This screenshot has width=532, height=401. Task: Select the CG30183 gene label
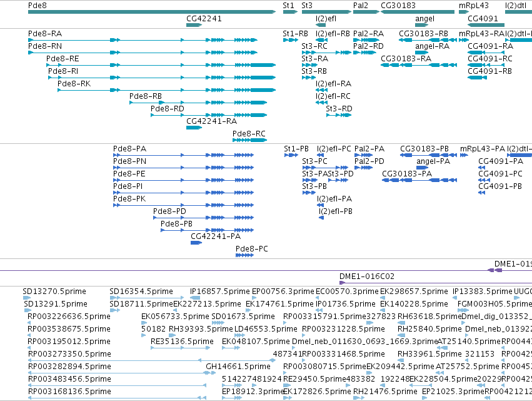pyautogui.click(x=398, y=6)
